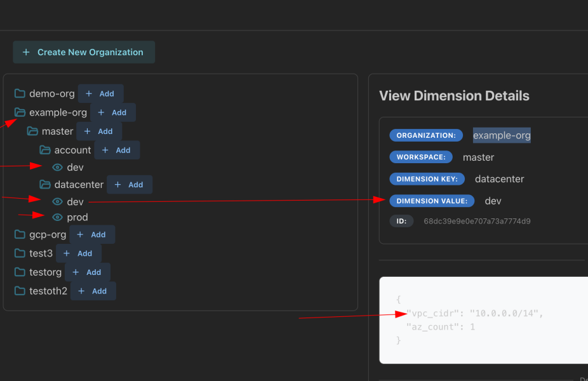
Task: Click the demo-org folder icon
Action: coord(20,94)
